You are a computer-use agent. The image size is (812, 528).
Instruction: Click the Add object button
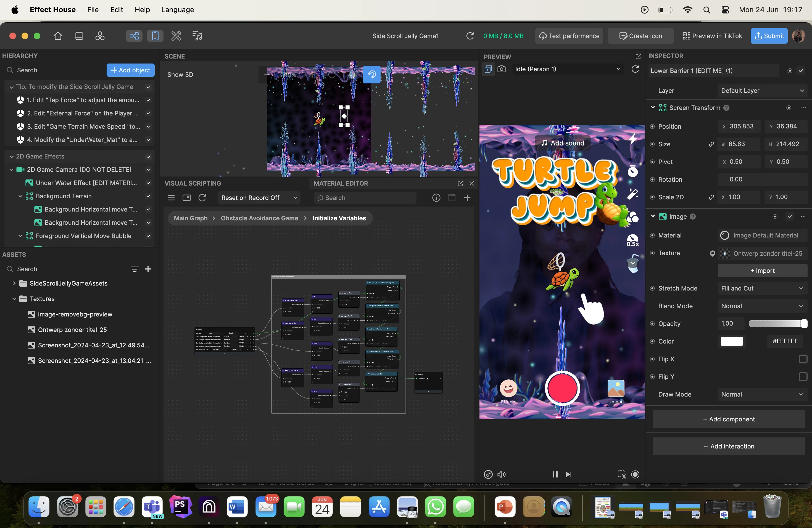click(130, 70)
